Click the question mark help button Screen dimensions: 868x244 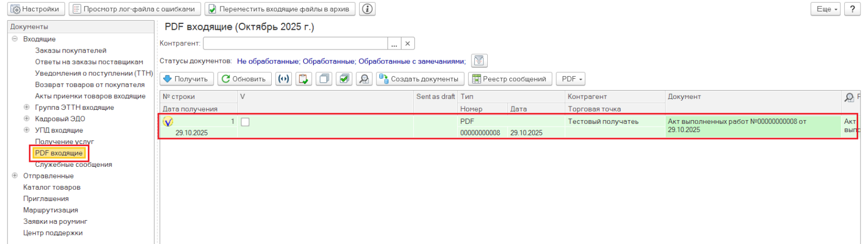tap(852, 9)
